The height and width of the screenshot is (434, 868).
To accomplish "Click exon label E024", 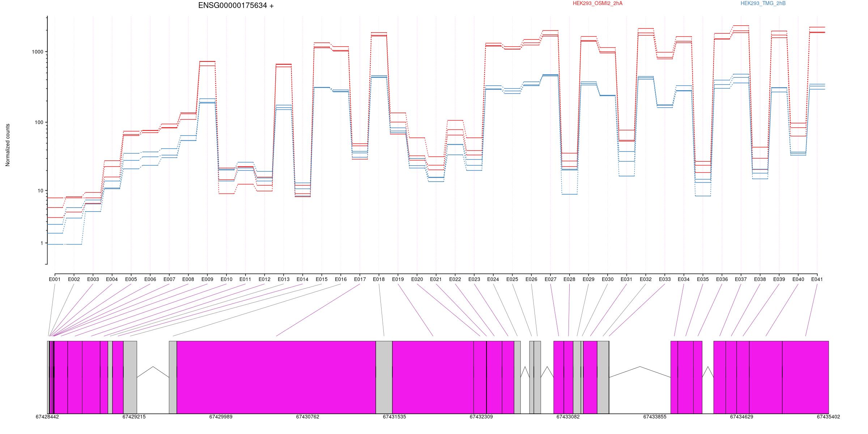I will tap(493, 279).
